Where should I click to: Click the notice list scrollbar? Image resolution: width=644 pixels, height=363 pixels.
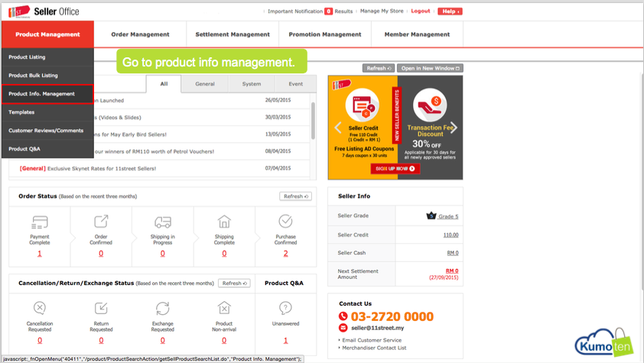pos(313,121)
